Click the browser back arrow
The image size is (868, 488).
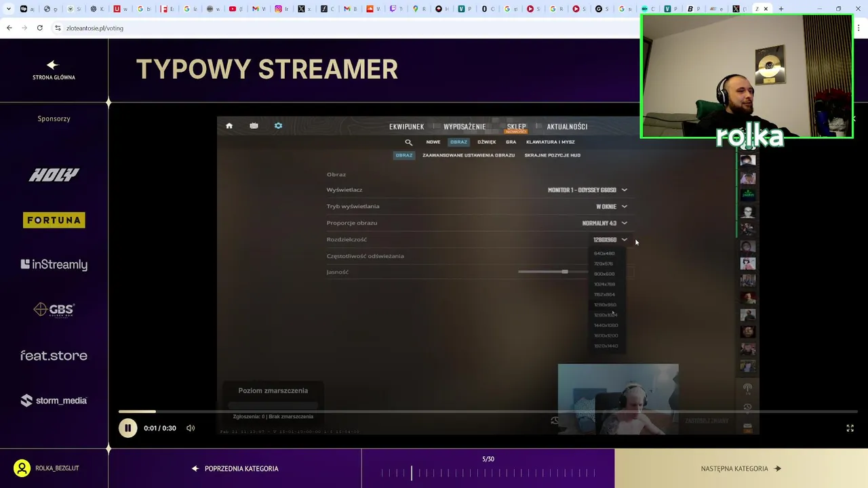(x=9, y=28)
